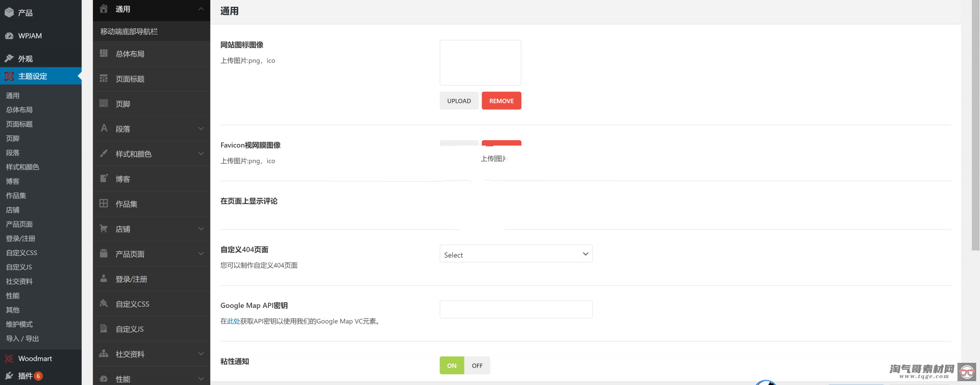The height and width of the screenshot is (385, 980).
Task: Open the 自定义404页面 Select dropdown
Action: point(516,254)
